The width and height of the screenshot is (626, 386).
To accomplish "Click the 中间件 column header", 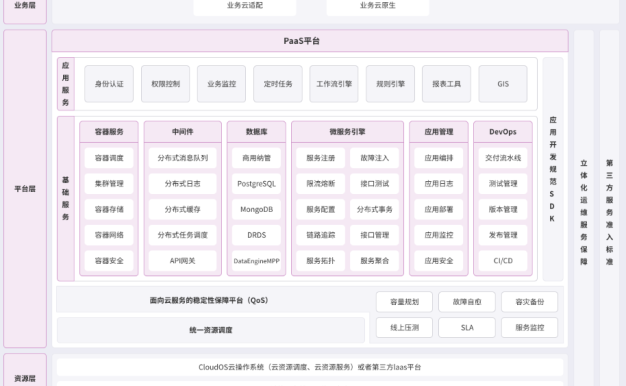I will [x=182, y=132].
